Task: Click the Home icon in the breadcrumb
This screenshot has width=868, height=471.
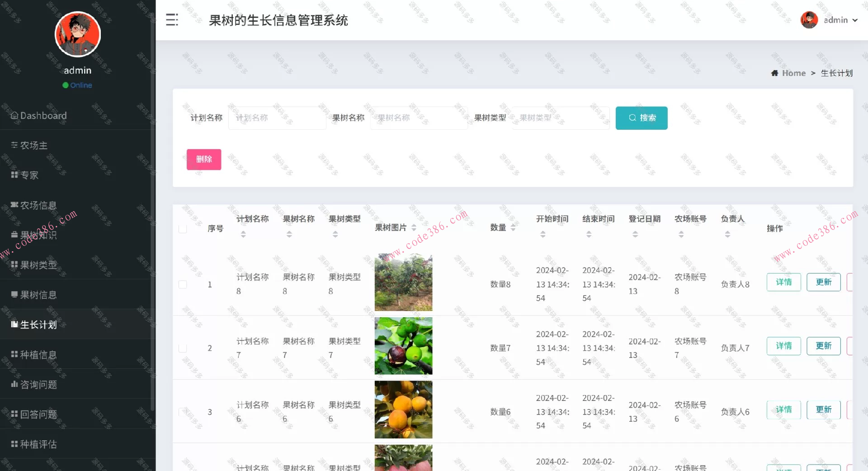Action: click(x=774, y=73)
